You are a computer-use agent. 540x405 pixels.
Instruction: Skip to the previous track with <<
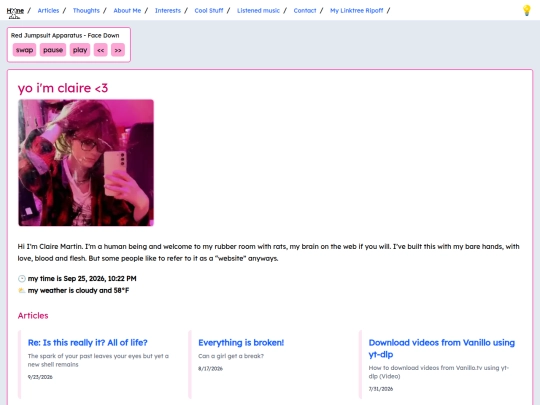[101, 50]
